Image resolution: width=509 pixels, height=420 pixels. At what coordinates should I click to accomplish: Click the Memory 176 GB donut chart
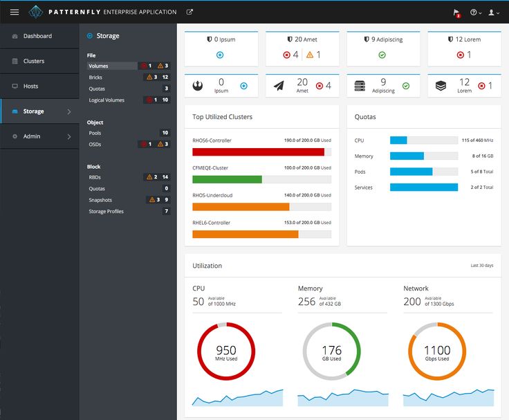coord(331,351)
